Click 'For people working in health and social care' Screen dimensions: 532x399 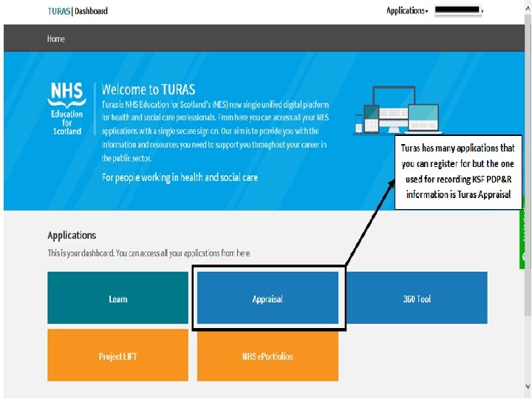(180, 177)
